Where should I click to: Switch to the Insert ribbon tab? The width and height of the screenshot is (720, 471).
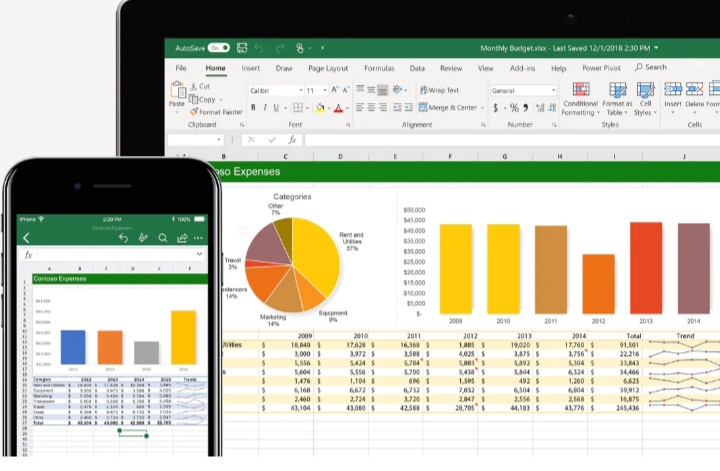(x=251, y=68)
